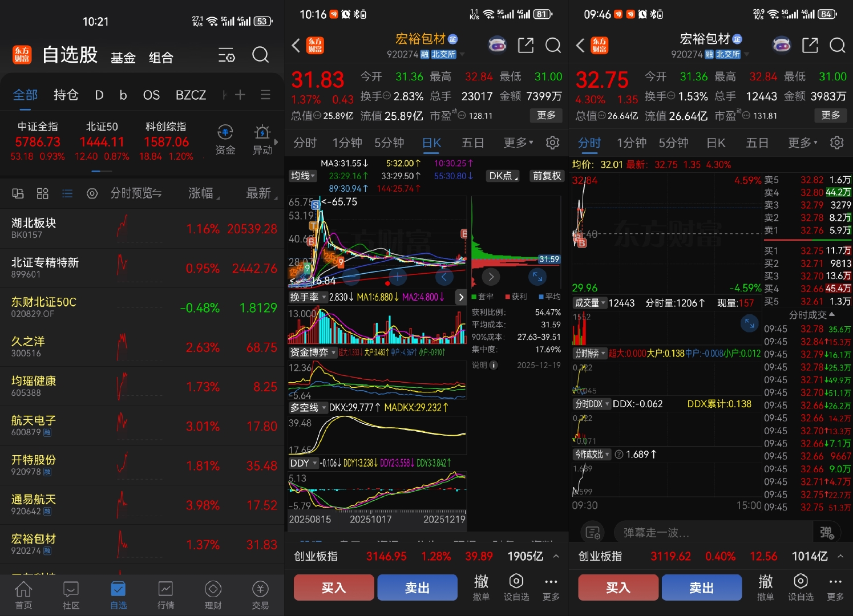Tap 说明 info icon under chip data

click(494, 365)
